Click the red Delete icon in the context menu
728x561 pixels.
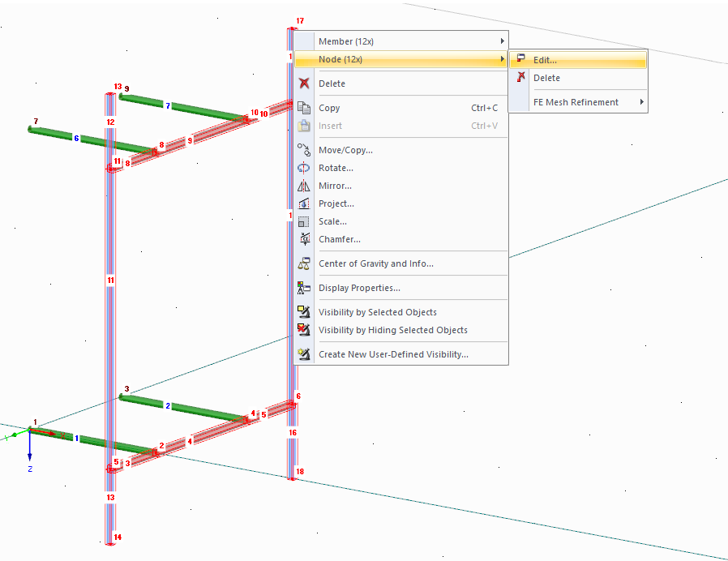[303, 84]
